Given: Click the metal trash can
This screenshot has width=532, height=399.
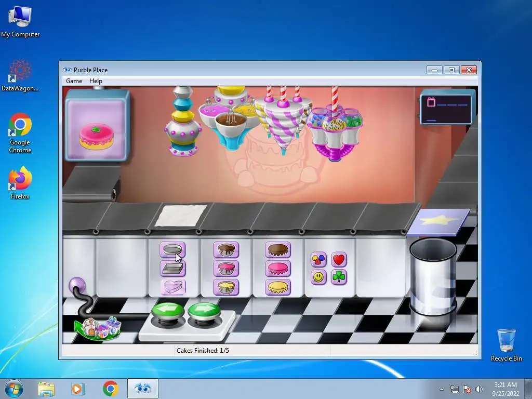Looking at the screenshot, I should click(433, 276).
